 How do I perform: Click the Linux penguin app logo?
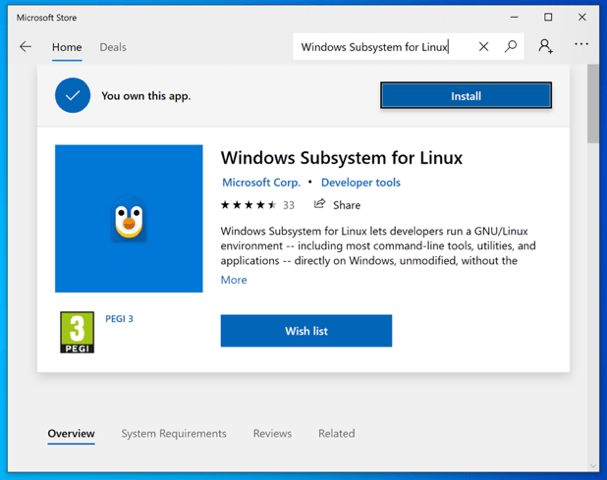coord(129,219)
